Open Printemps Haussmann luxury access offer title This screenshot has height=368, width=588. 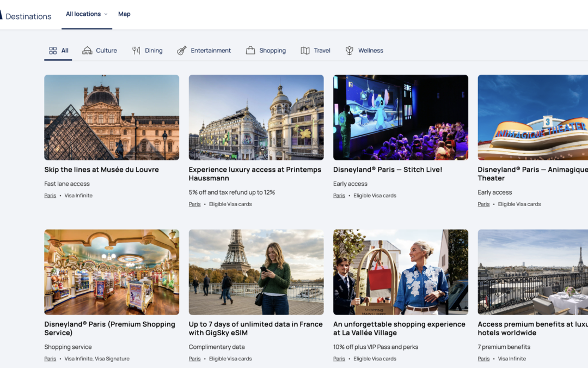[255, 174]
